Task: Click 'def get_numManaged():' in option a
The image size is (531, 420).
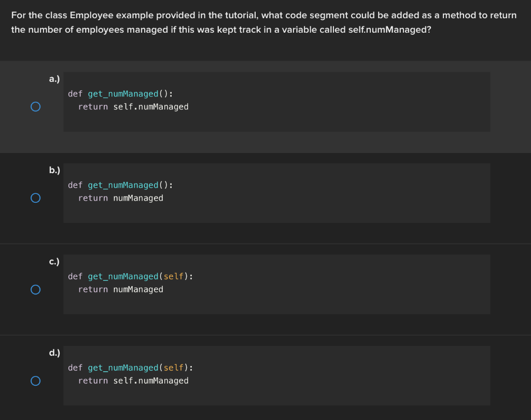Action: (x=120, y=94)
